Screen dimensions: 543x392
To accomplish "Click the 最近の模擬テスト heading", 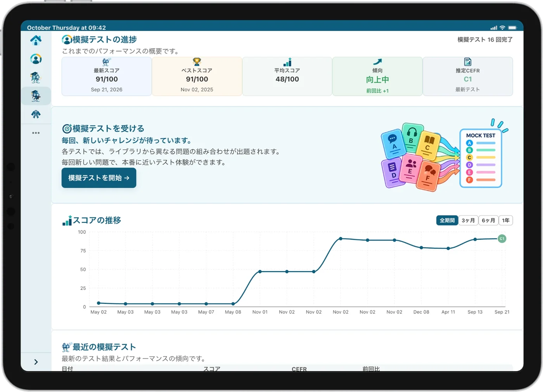I will point(104,347).
